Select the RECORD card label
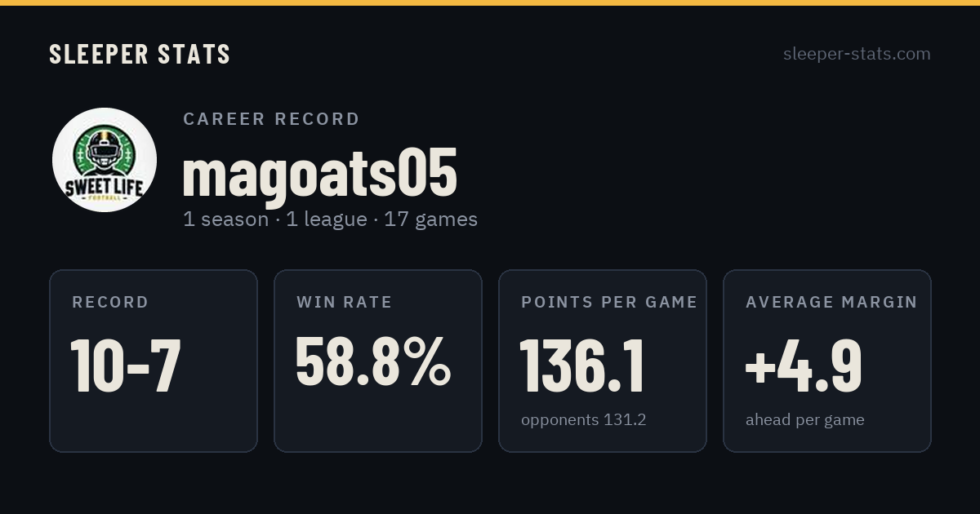980x514 pixels. point(110,303)
